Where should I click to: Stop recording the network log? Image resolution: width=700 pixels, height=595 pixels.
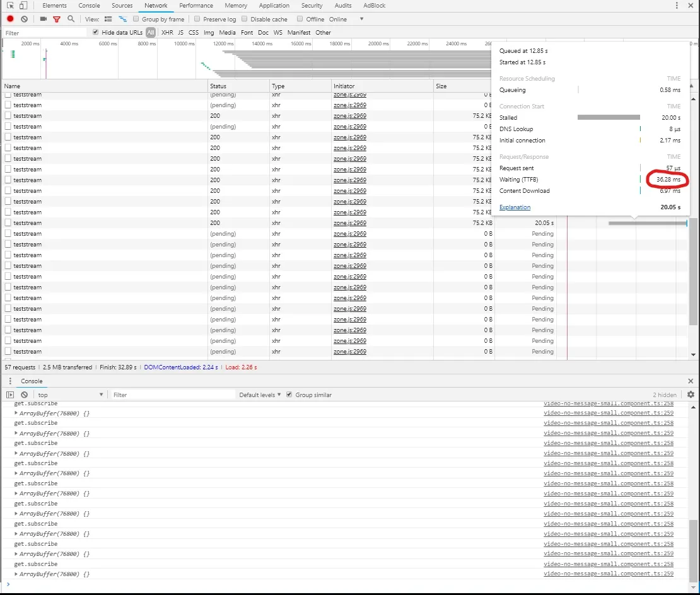click(x=10, y=19)
